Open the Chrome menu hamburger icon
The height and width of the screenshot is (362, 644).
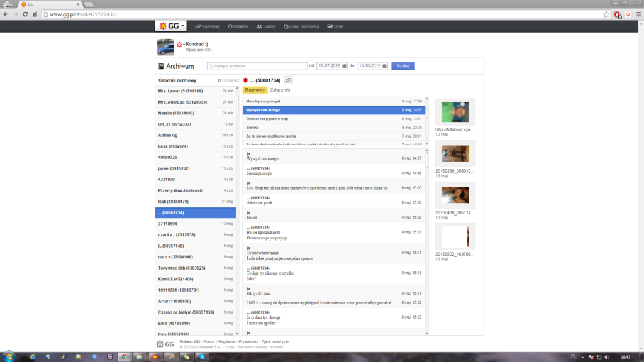pos(639,14)
